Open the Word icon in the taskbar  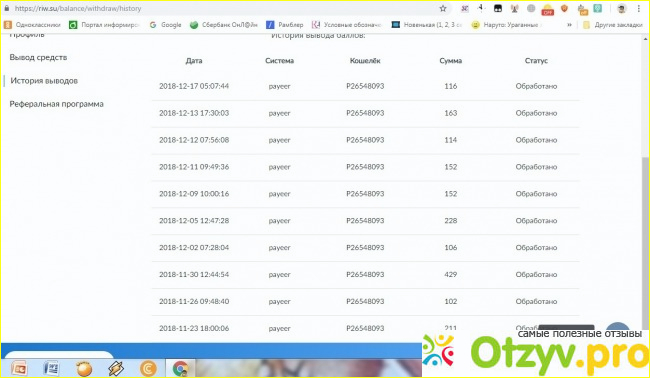click(x=52, y=368)
